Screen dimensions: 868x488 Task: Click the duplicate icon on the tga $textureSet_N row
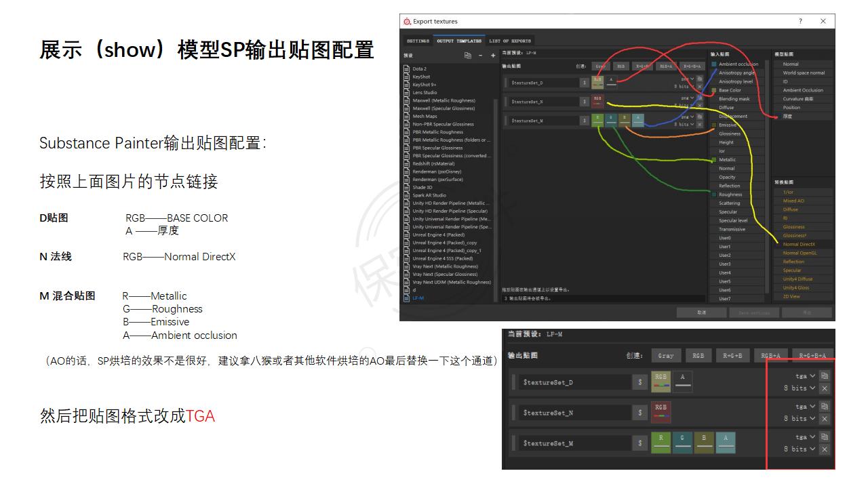[x=825, y=407]
